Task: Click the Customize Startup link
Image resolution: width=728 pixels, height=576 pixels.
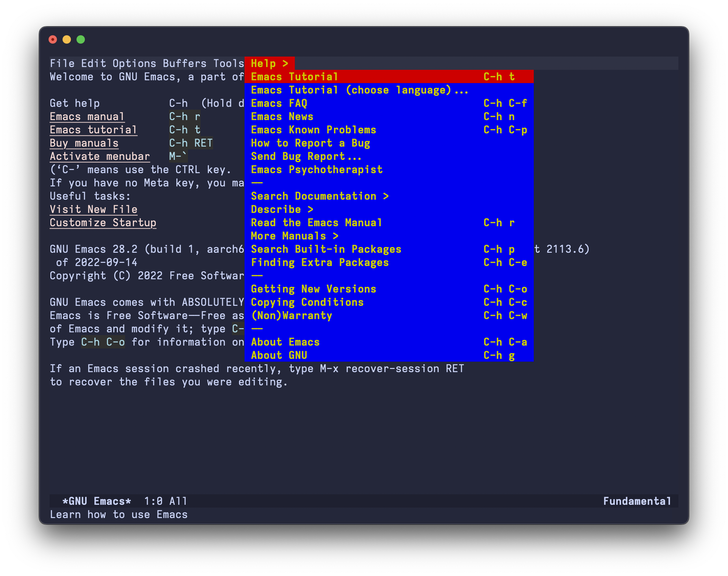Action: pyautogui.click(x=103, y=223)
